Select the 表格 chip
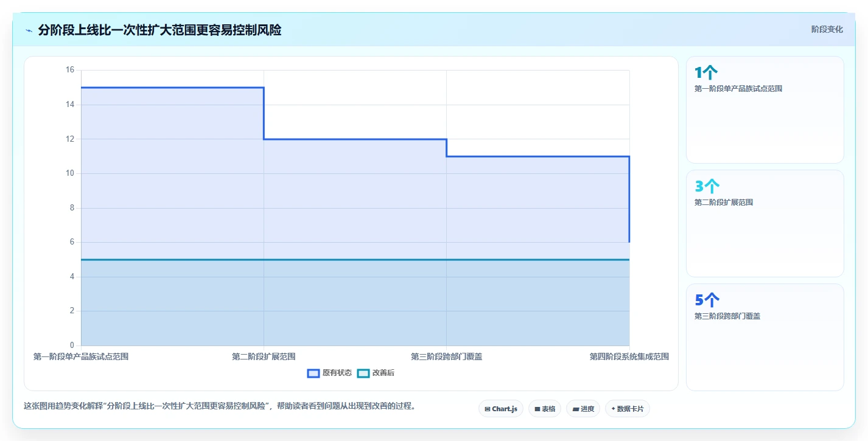The image size is (868, 441). 545,409
